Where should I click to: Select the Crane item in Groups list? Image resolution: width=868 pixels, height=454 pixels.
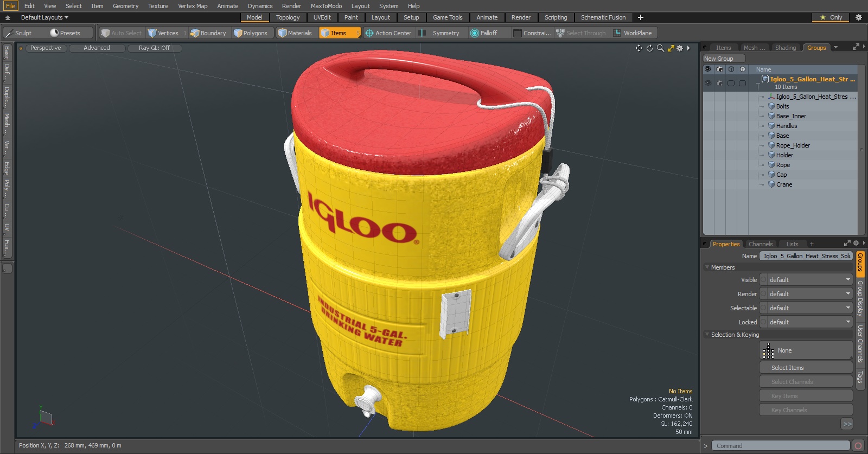[784, 184]
